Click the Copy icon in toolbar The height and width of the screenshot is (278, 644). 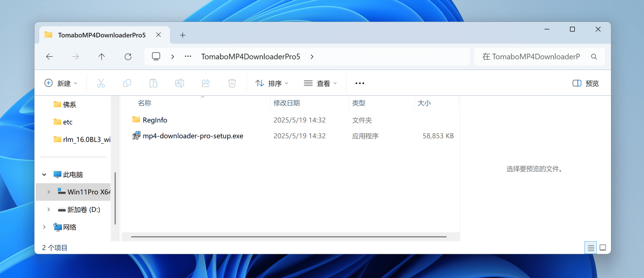(127, 83)
